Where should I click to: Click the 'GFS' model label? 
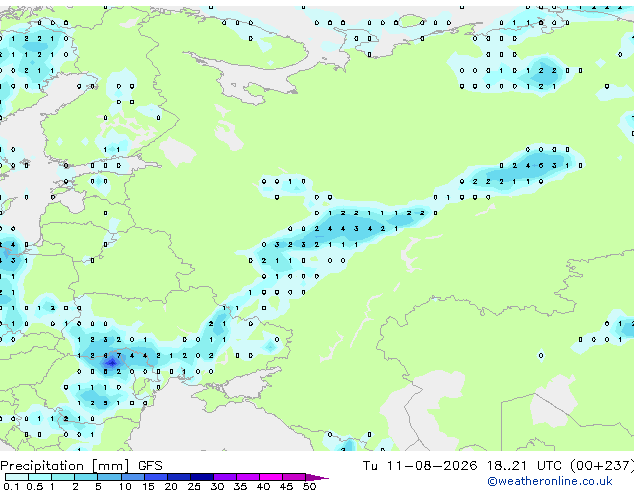pos(150,466)
